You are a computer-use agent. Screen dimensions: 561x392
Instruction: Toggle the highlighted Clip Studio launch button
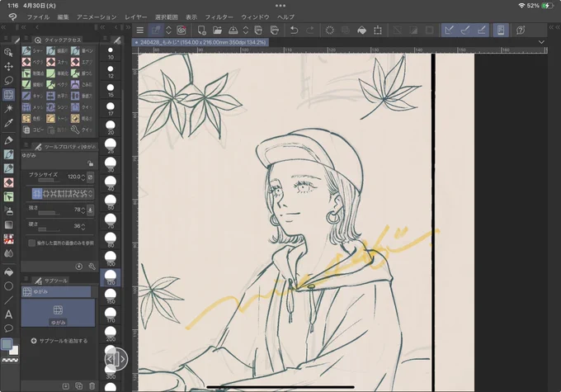[156, 31]
